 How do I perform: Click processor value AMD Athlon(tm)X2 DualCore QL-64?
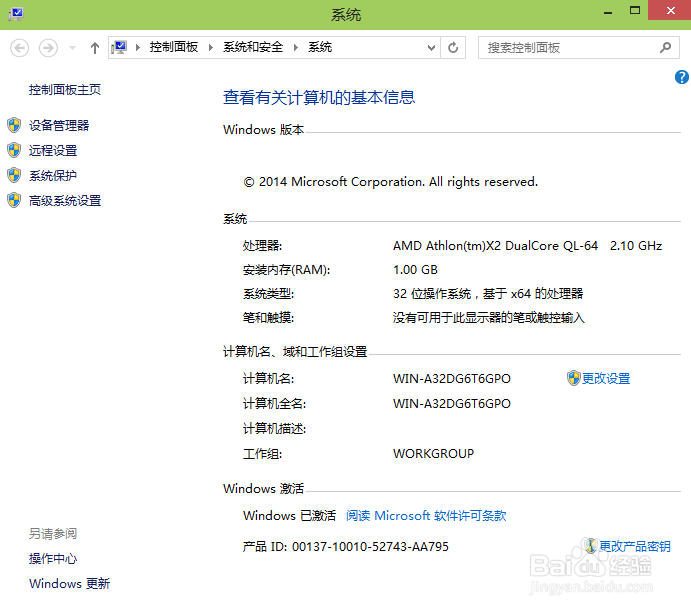pyautogui.click(x=495, y=246)
